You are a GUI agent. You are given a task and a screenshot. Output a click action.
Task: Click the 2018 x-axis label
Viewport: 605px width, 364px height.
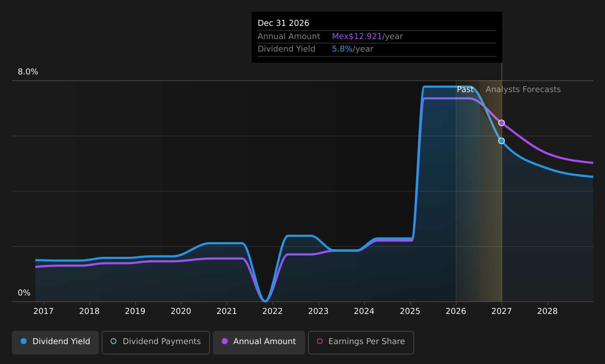pos(89,311)
